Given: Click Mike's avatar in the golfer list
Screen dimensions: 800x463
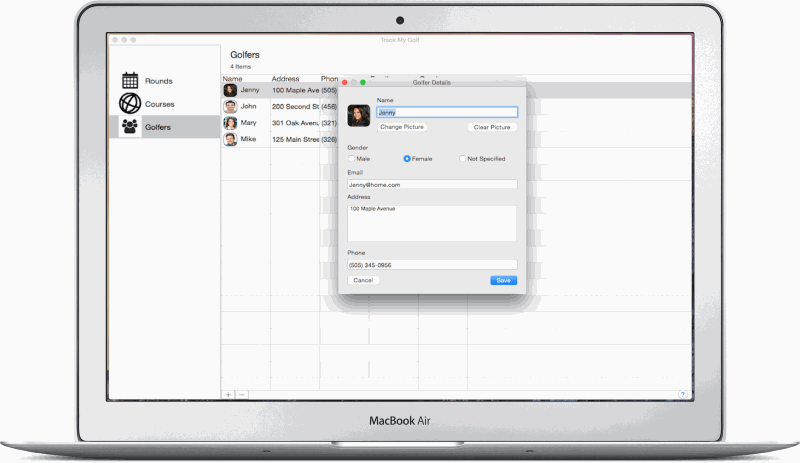Looking at the screenshot, I should [230, 140].
